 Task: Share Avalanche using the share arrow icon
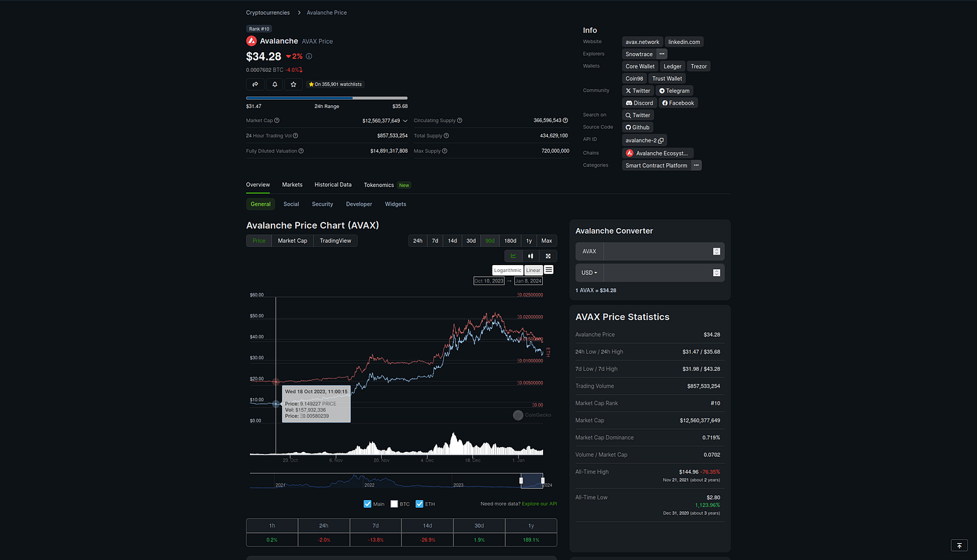click(255, 84)
